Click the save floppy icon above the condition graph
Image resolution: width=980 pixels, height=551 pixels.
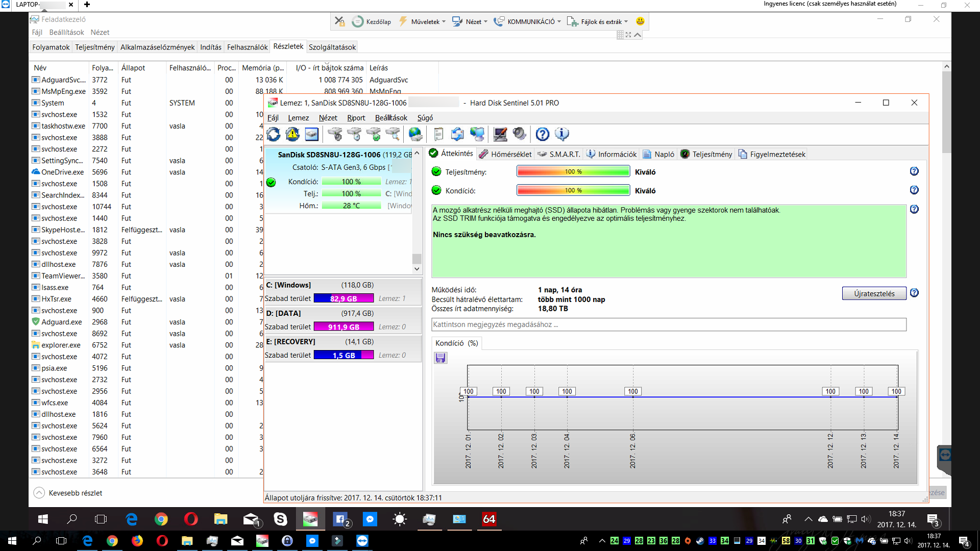[x=440, y=358]
